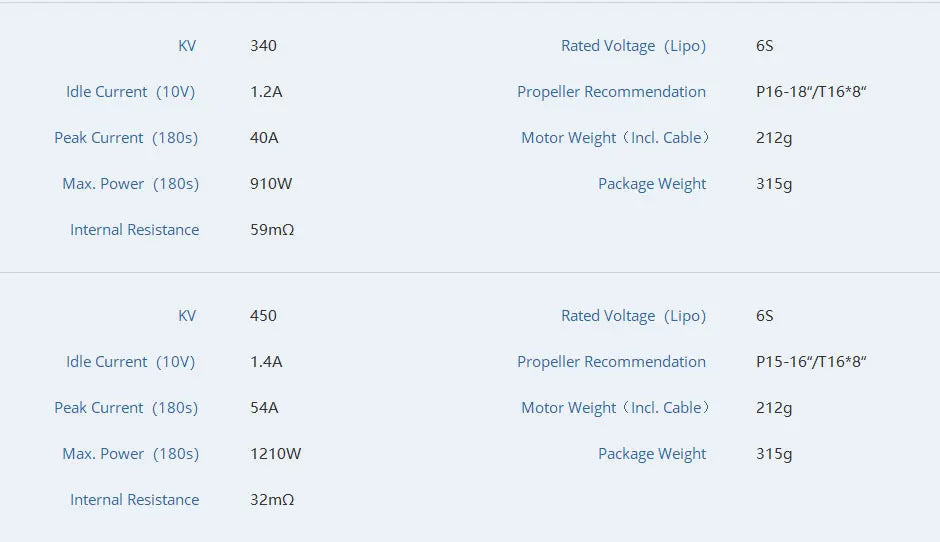Click the 59mΩ internal resistance value
This screenshot has height=542, width=940.
pyautogui.click(x=272, y=230)
